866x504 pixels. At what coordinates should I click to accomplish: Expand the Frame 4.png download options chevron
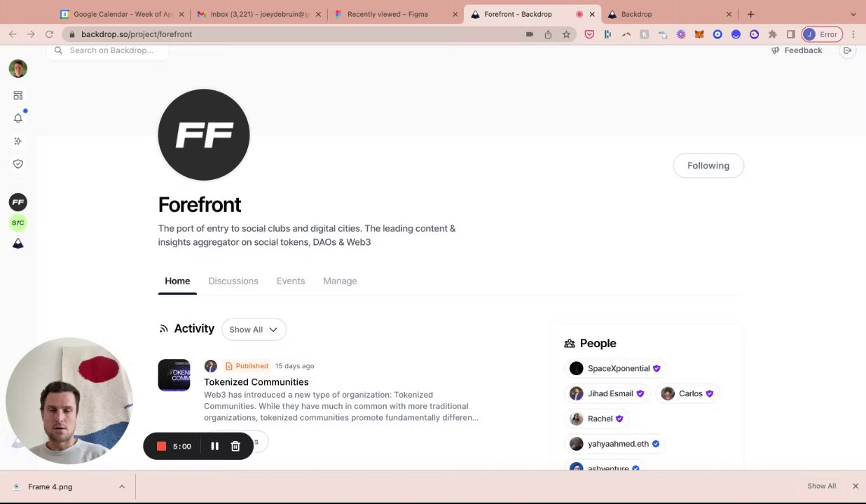pyautogui.click(x=122, y=486)
